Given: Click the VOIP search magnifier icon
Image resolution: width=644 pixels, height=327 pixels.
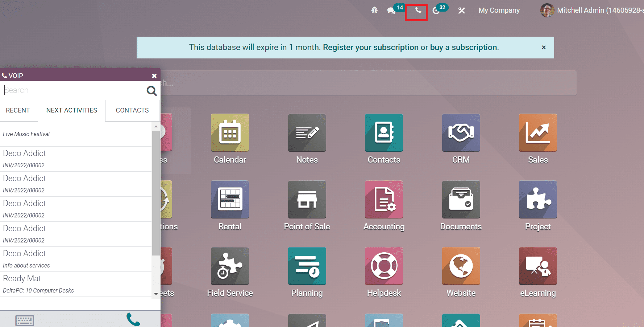Looking at the screenshot, I should 151,90.
